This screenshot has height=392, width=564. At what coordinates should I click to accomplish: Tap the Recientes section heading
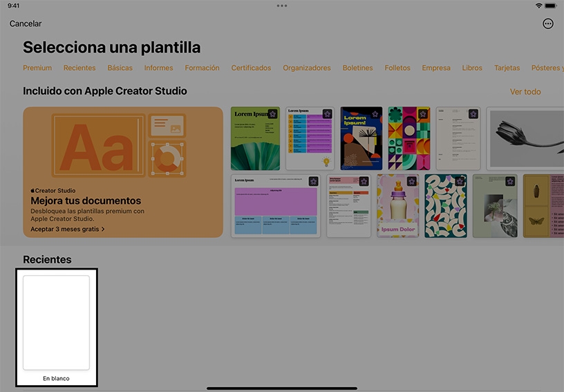point(47,259)
